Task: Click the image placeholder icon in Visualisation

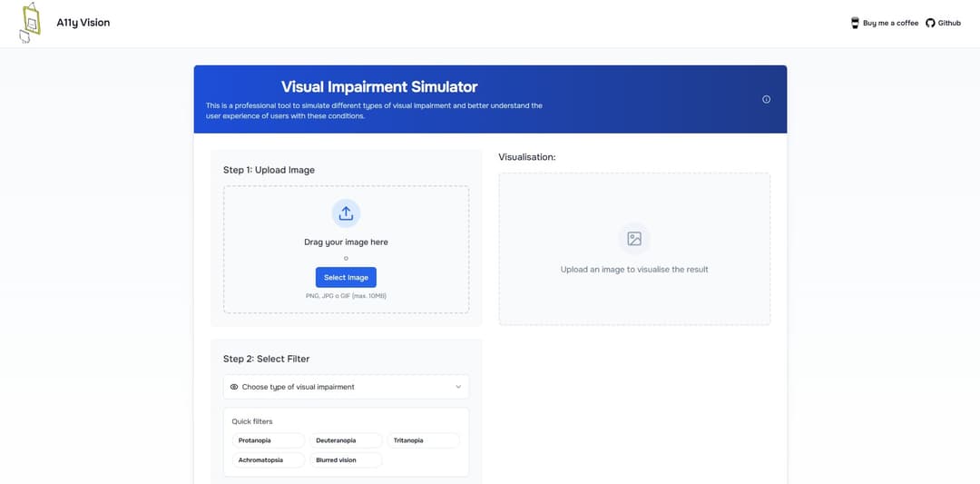Action: [634, 239]
